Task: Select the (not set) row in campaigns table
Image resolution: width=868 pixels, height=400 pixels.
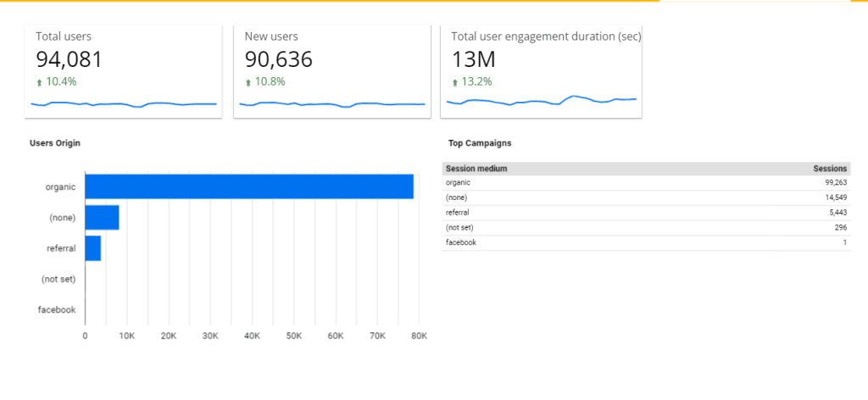Action: point(644,227)
